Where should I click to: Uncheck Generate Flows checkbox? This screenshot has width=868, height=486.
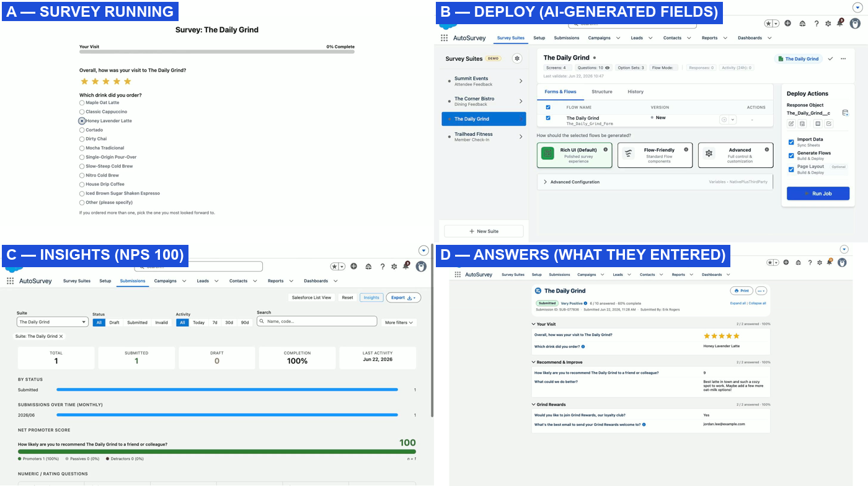click(791, 155)
